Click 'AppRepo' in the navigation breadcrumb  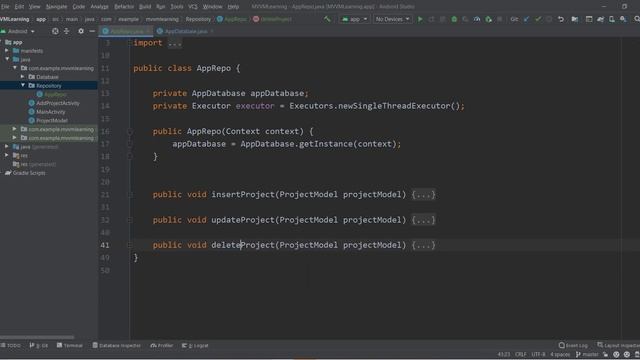point(232,19)
